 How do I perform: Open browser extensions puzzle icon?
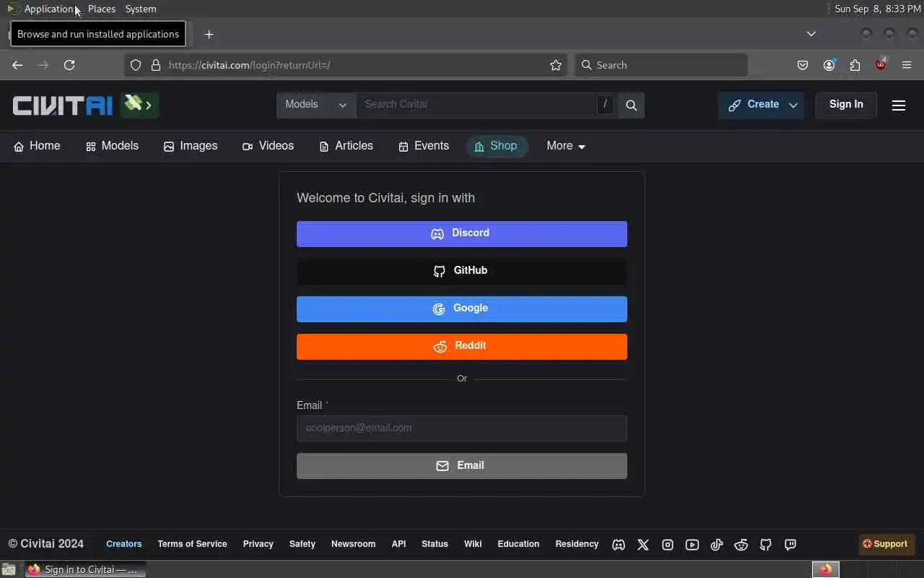(855, 65)
